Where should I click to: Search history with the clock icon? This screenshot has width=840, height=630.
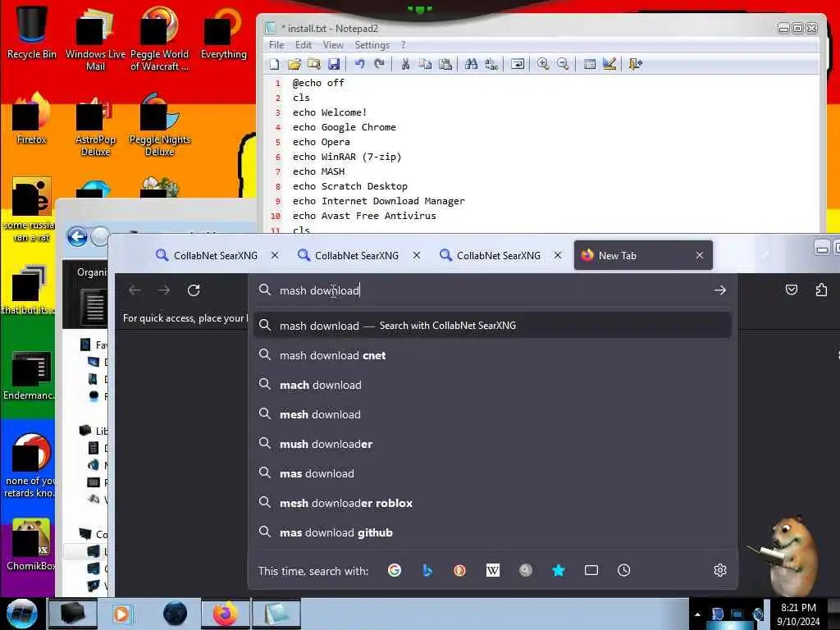(x=623, y=570)
